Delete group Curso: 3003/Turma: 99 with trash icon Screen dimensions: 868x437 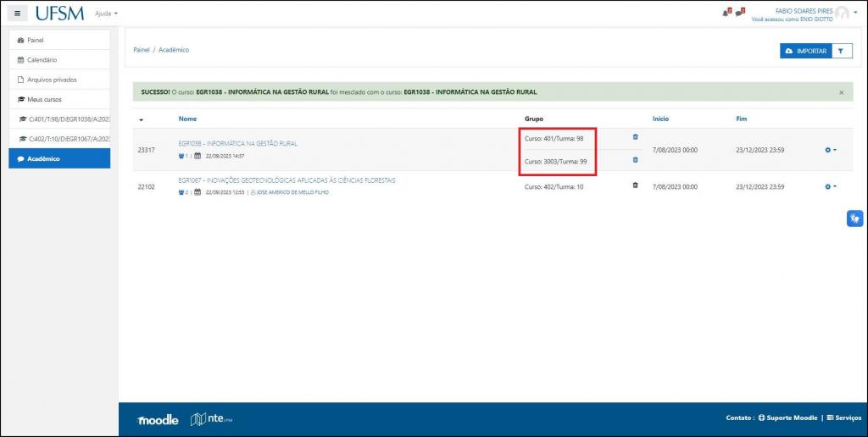[x=635, y=159]
